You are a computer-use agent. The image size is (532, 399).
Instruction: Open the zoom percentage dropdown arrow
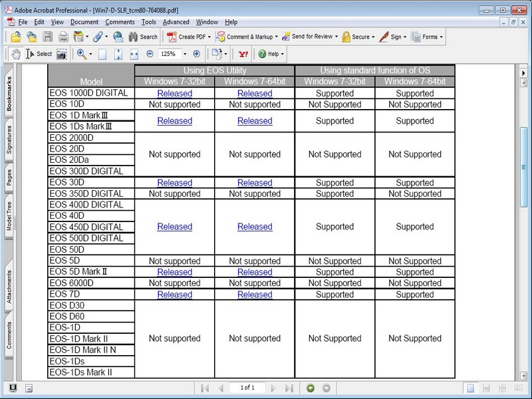(185, 54)
